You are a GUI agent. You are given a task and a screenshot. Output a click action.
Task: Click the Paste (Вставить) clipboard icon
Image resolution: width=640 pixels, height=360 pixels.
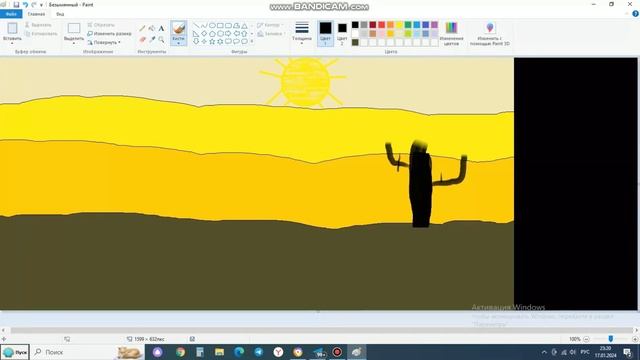click(12, 28)
